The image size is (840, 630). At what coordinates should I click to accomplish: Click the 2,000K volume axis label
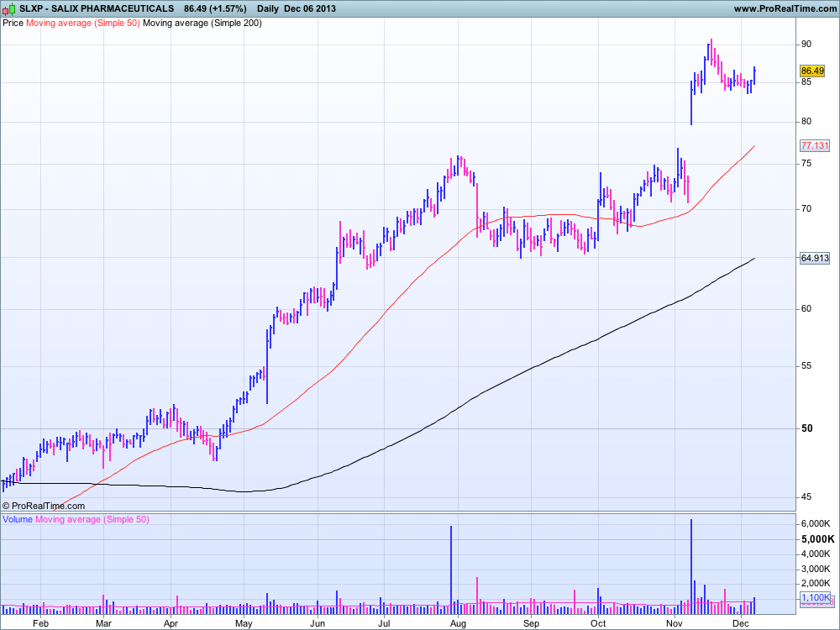(816, 584)
